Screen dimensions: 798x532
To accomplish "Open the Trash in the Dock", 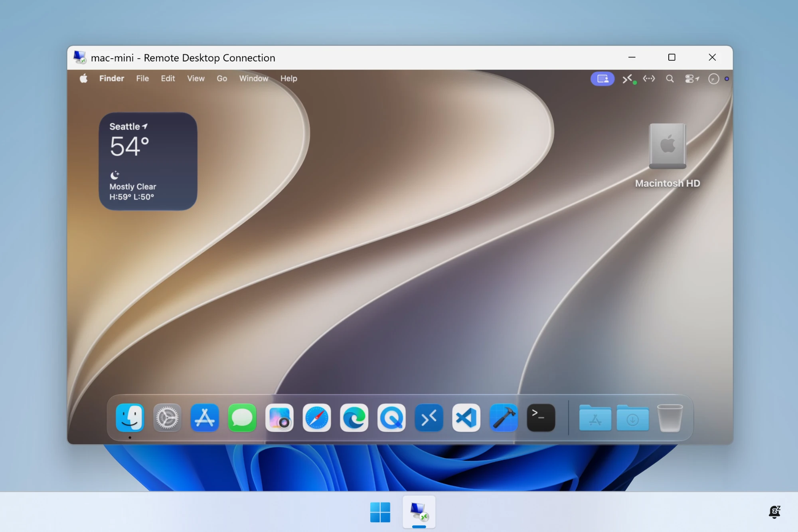I will pos(670,418).
